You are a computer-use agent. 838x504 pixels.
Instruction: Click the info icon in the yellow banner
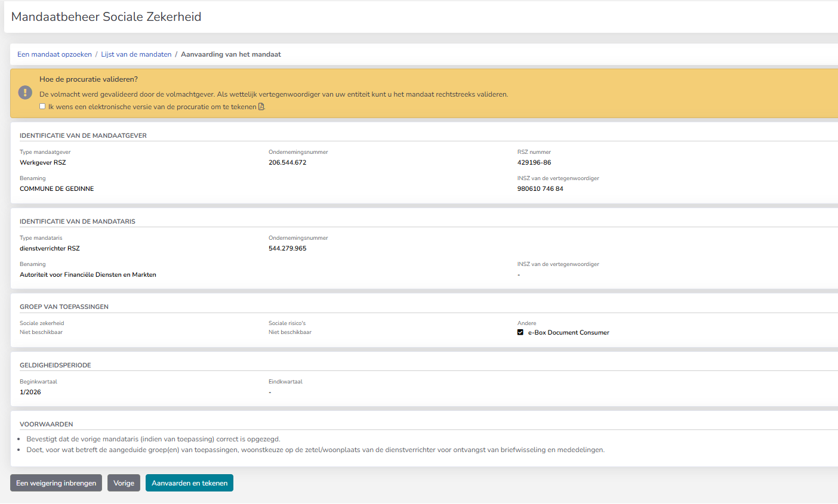[x=24, y=92]
